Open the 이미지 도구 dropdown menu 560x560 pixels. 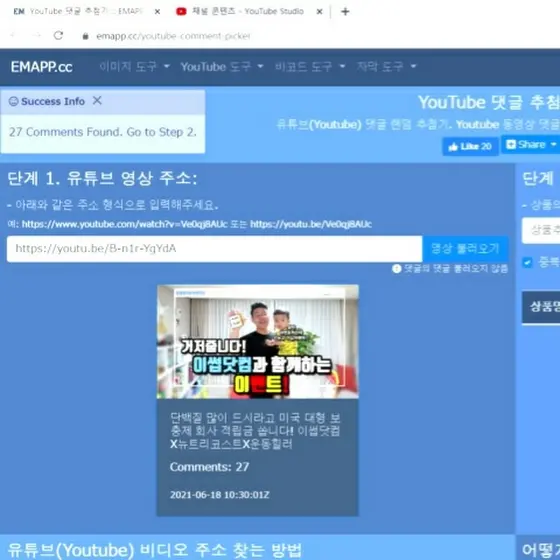point(134,66)
